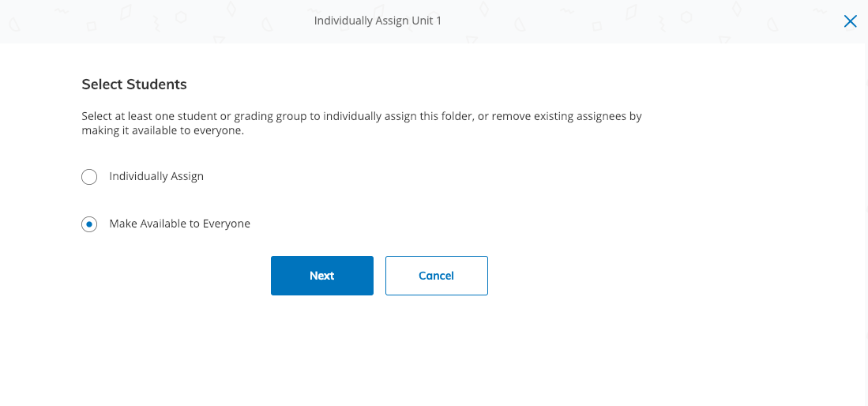
Task: Choose the empty radio circle above Make Available
Action: coord(89,177)
